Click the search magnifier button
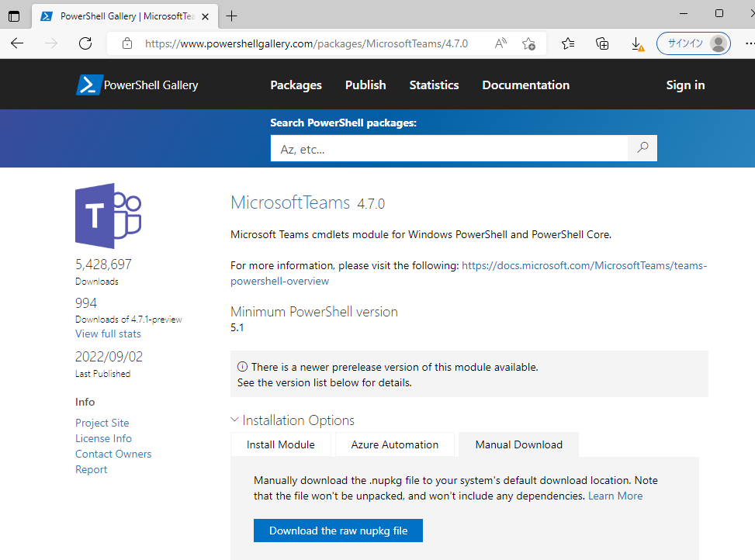Image resolution: width=755 pixels, height=560 pixels. (642, 147)
